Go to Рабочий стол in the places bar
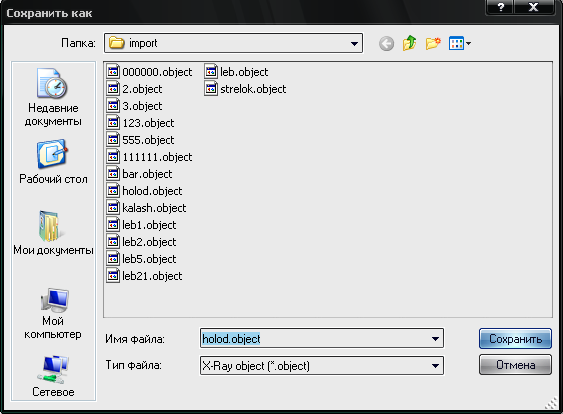 53,162
